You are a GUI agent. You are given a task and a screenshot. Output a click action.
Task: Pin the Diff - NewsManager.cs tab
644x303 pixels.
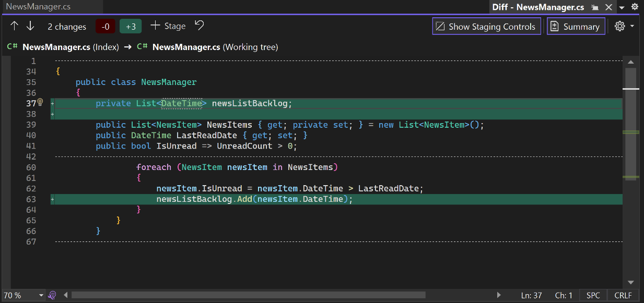(595, 7)
